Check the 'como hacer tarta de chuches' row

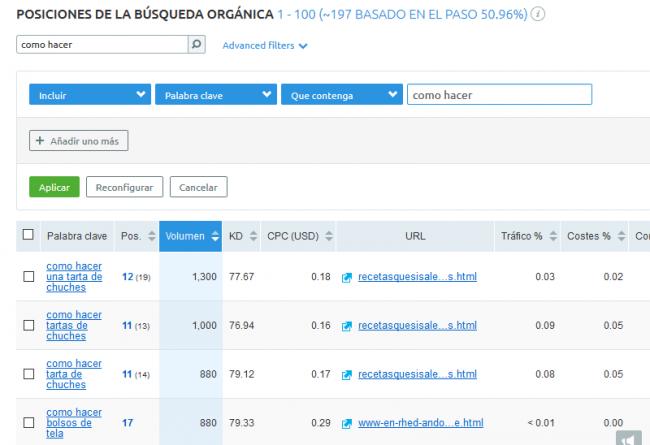(29, 374)
